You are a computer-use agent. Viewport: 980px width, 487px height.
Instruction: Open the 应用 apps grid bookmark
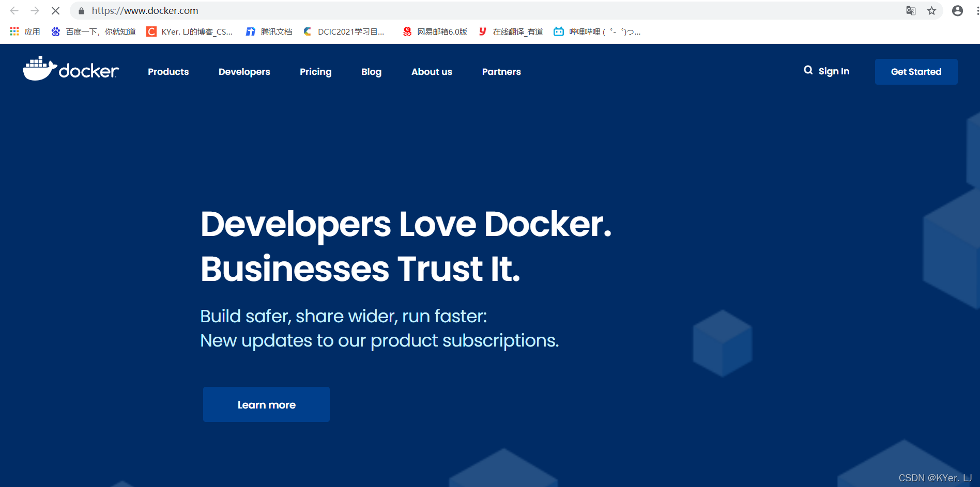(x=25, y=32)
